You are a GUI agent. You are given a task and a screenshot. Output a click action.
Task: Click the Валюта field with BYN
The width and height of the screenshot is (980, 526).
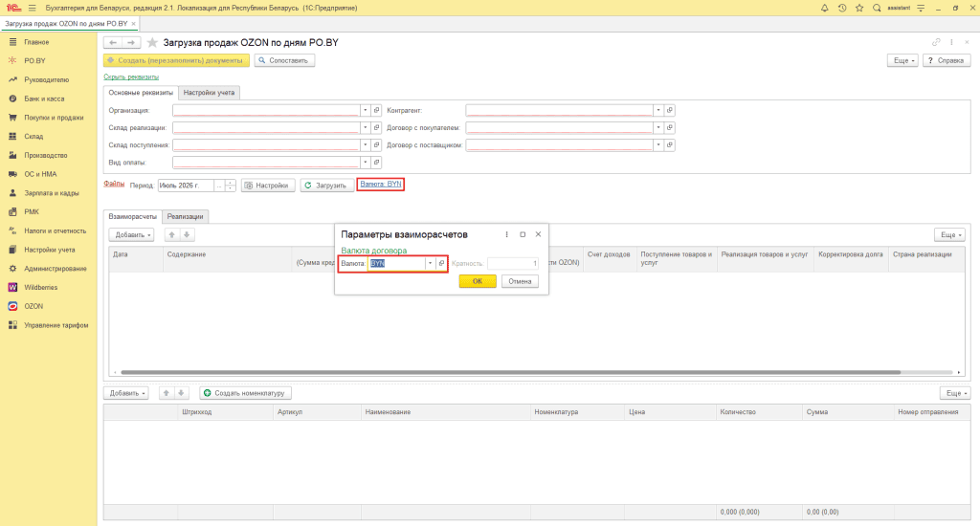pyautogui.click(x=397, y=264)
